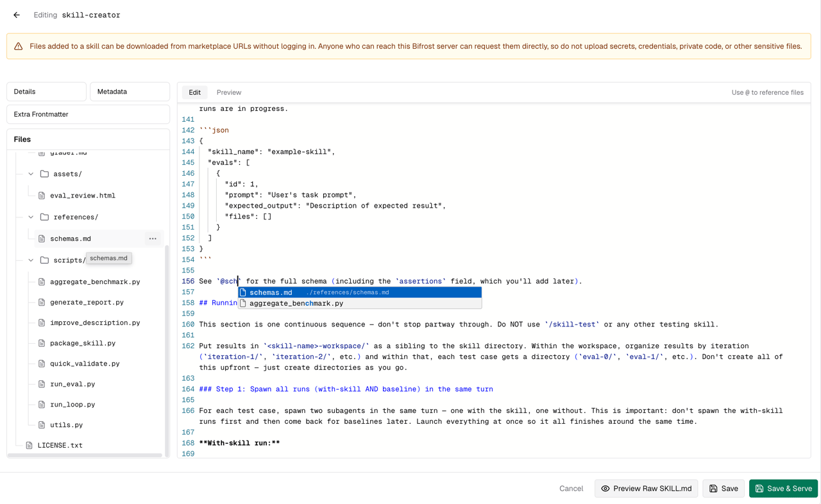Open the Details section
Screen dimensions: 821x504
(x=46, y=92)
